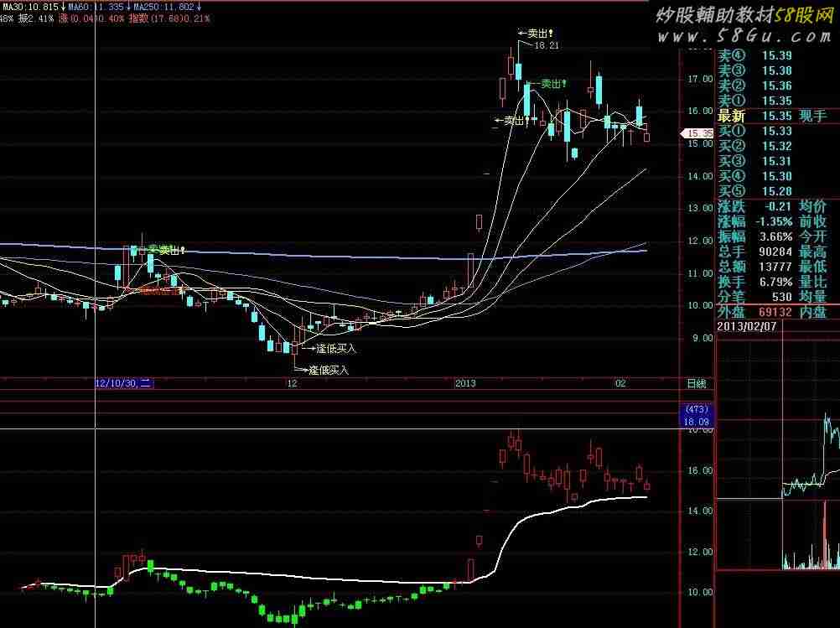840x628 pixels.
Task: Click the (473) 18.09 indicator value box
Action: 697,415
